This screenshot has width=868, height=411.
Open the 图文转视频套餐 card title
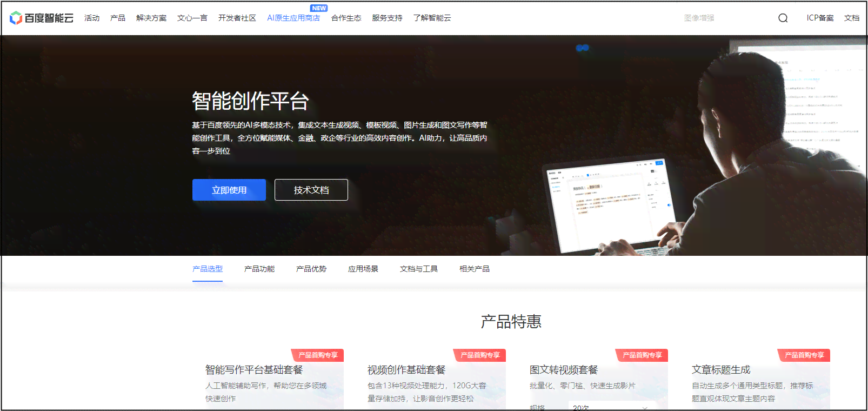(564, 370)
